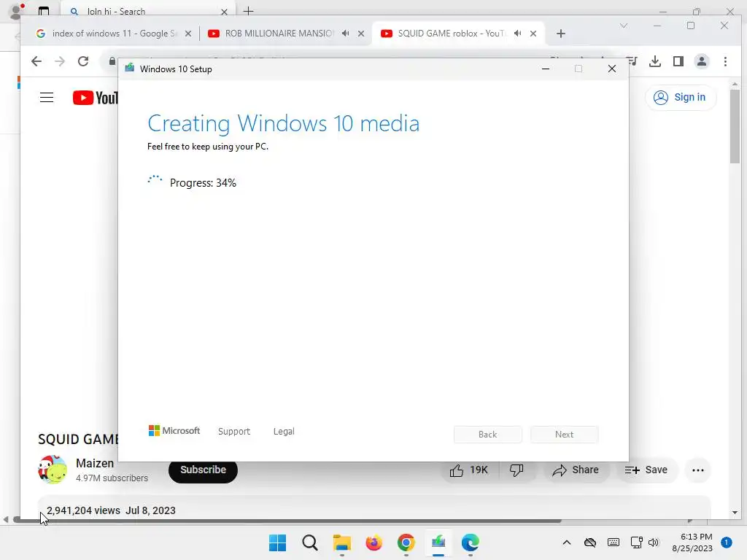Subscribe to Maizen channel
Image resolution: width=747 pixels, height=560 pixels.
pos(203,470)
